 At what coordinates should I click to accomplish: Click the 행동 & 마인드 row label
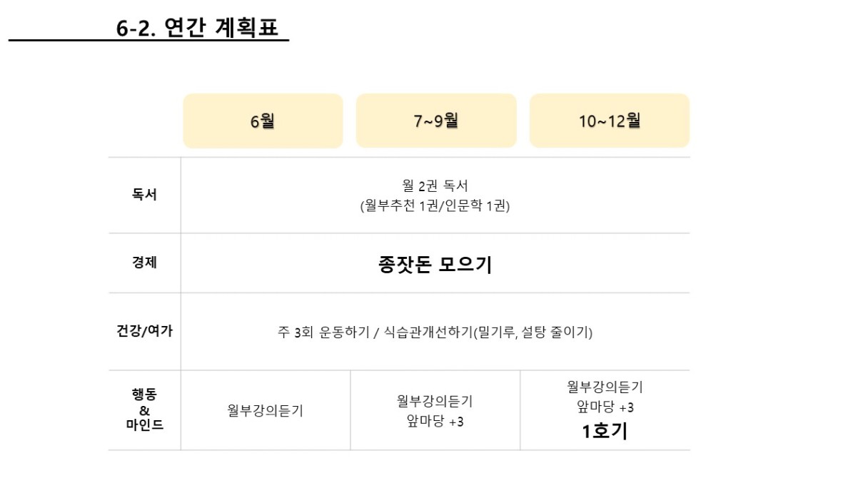[x=144, y=410]
